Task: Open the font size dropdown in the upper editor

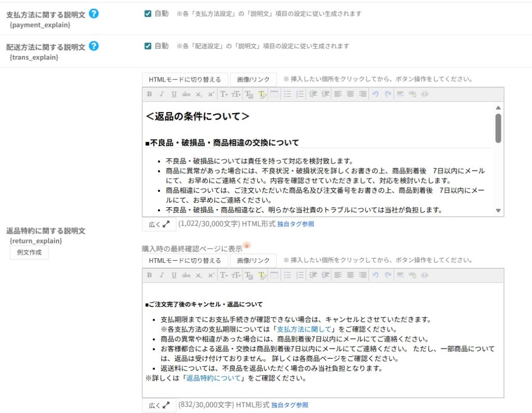Action: [236, 94]
